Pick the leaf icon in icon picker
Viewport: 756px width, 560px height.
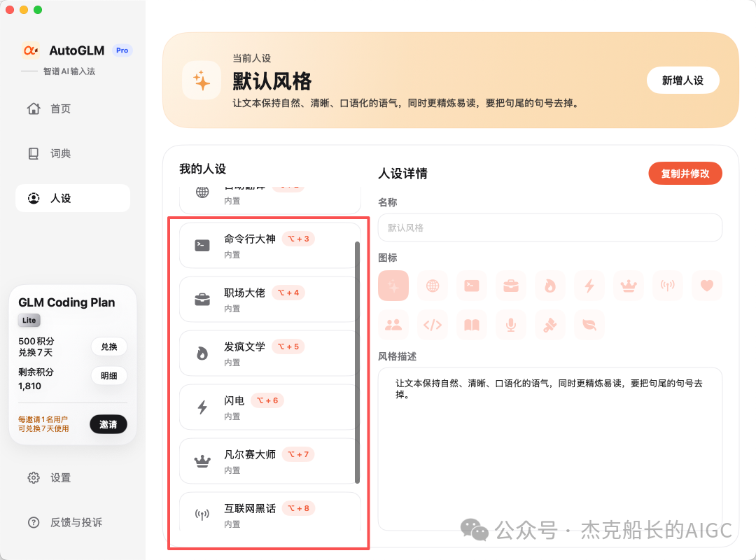(589, 325)
